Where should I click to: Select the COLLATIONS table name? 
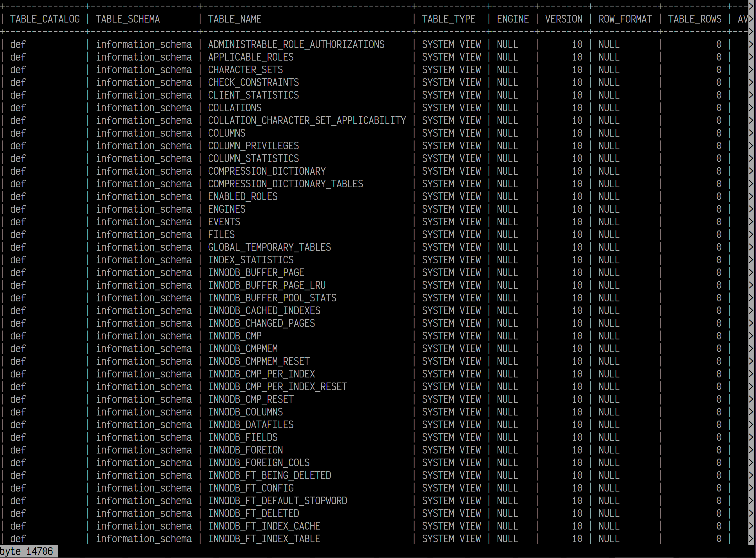(x=235, y=108)
